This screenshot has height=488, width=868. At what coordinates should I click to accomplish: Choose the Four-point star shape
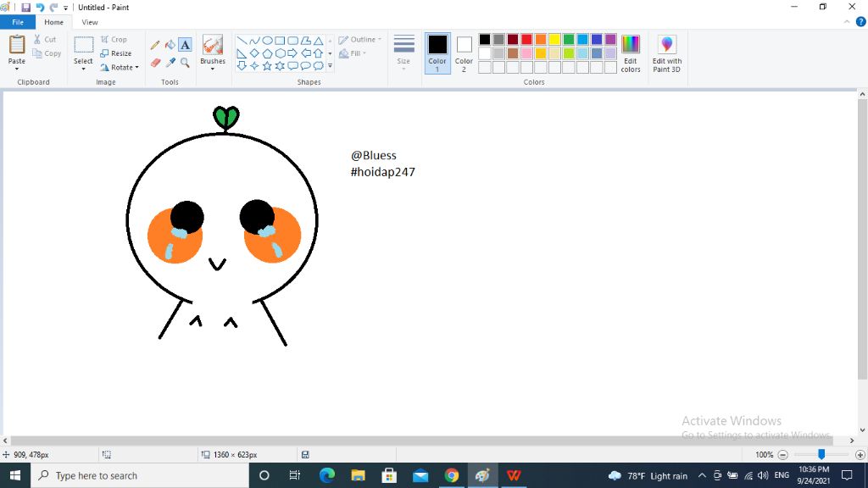coord(254,66)
